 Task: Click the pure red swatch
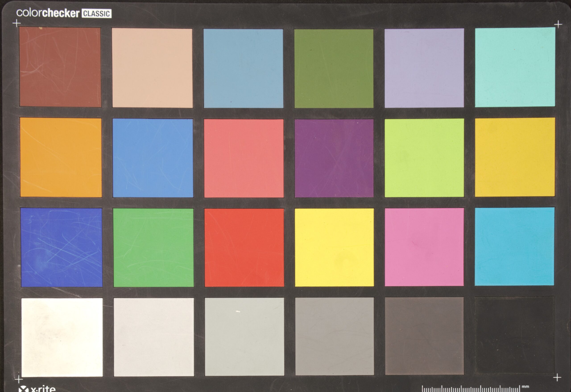[244, 247]
